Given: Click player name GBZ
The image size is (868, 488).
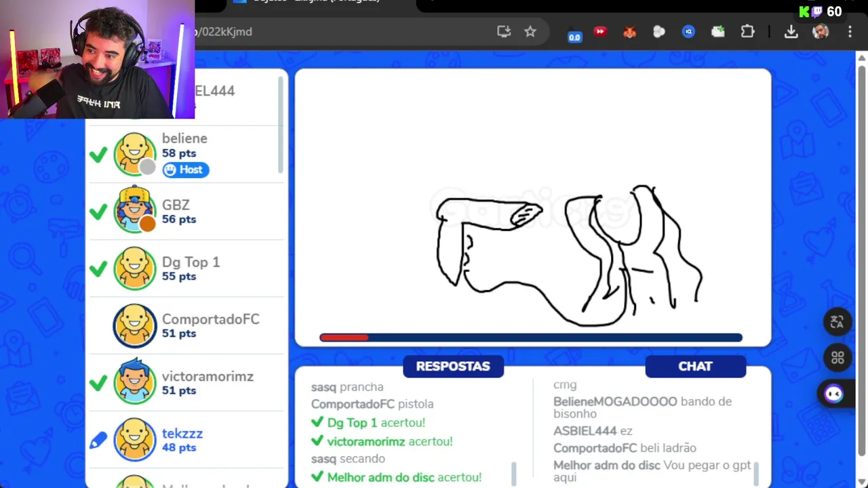Looking at the screenshot, I should 176,205.
